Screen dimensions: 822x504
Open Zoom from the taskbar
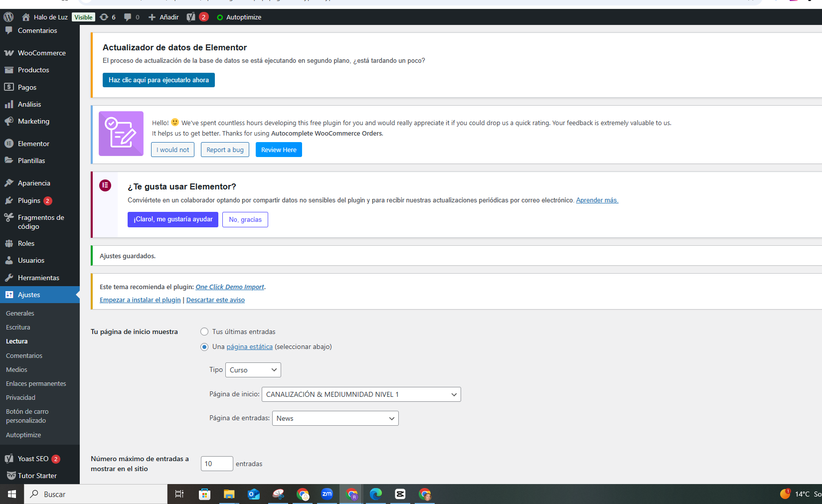click(x=327, y=494)
